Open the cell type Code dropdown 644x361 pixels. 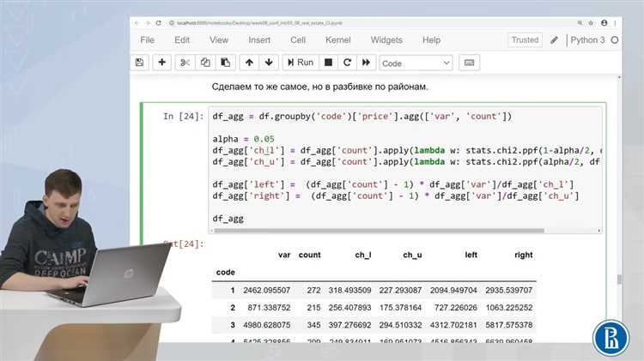[416, 63]
